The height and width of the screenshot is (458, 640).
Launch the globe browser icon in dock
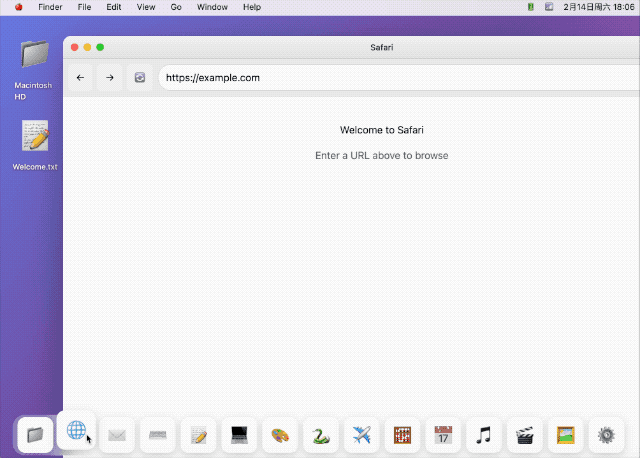[76, 430]
